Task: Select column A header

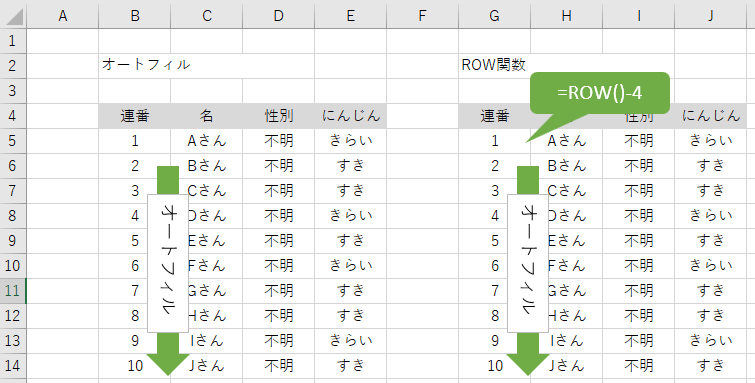Action: 63,16
